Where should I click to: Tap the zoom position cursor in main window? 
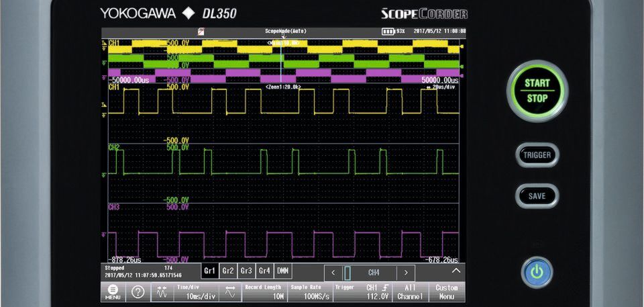(281, 62)
